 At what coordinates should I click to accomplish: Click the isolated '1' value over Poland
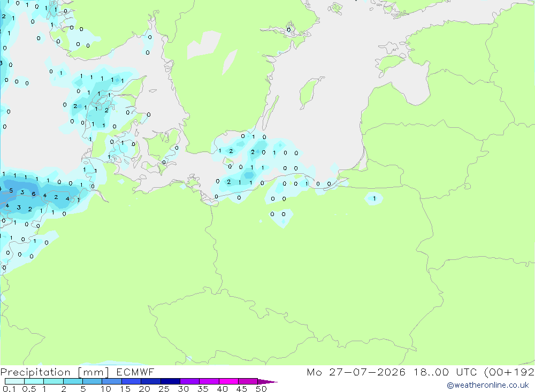tap(374, 198)
